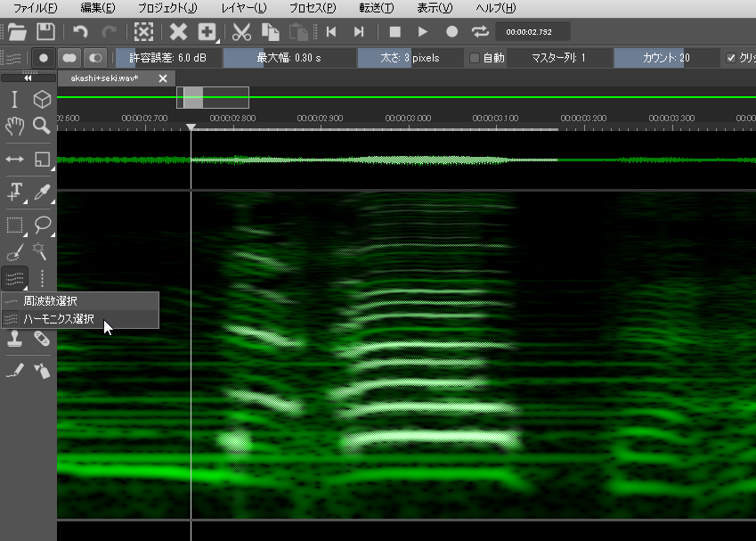The width and height of the screenshot is (756, 541).
Task: Select the brush selection tool
Action: pos(14,251)
